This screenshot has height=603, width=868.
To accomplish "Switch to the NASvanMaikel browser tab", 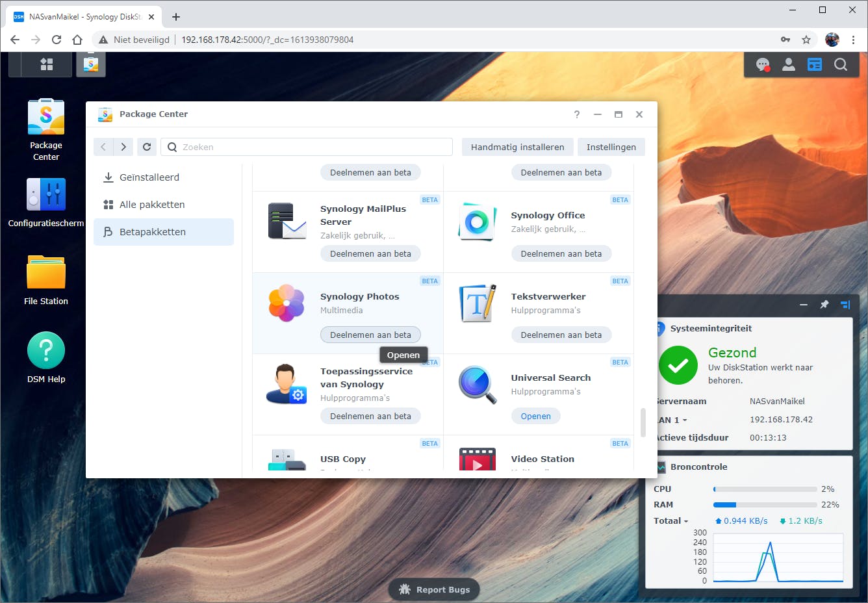I will pyautogui.click(x=83, y=17).
